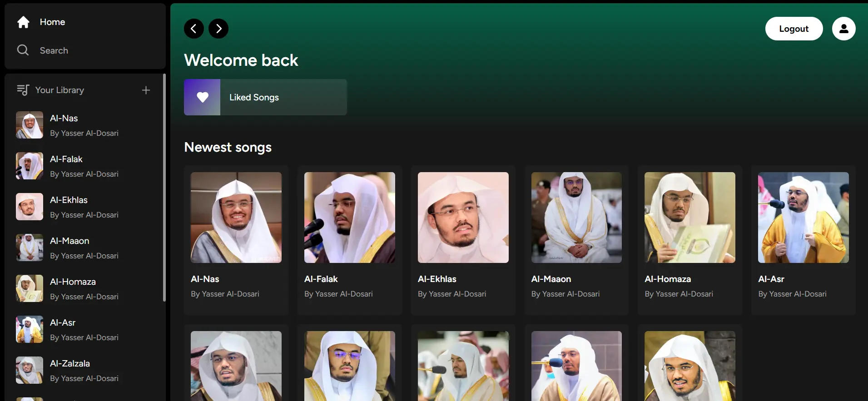Go back with the left arrow button
This screenshot has height=401, width=868.
[194, 29]
